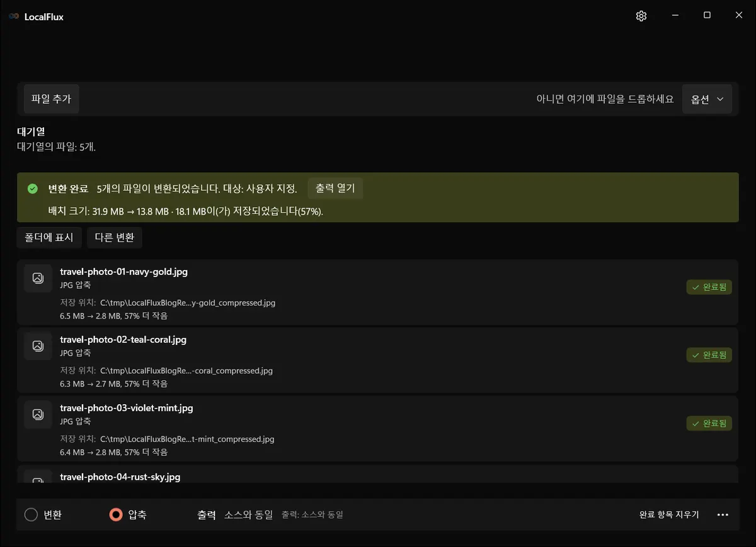Click image icon for travel-photo-01-navy-gold.jpg
756x547 pixels.
[38, 278]
